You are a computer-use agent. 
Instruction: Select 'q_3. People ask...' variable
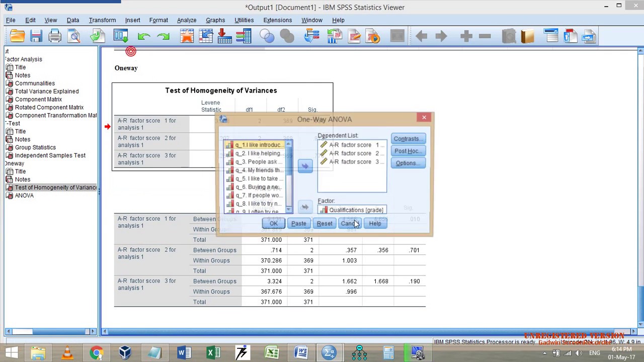255,162
